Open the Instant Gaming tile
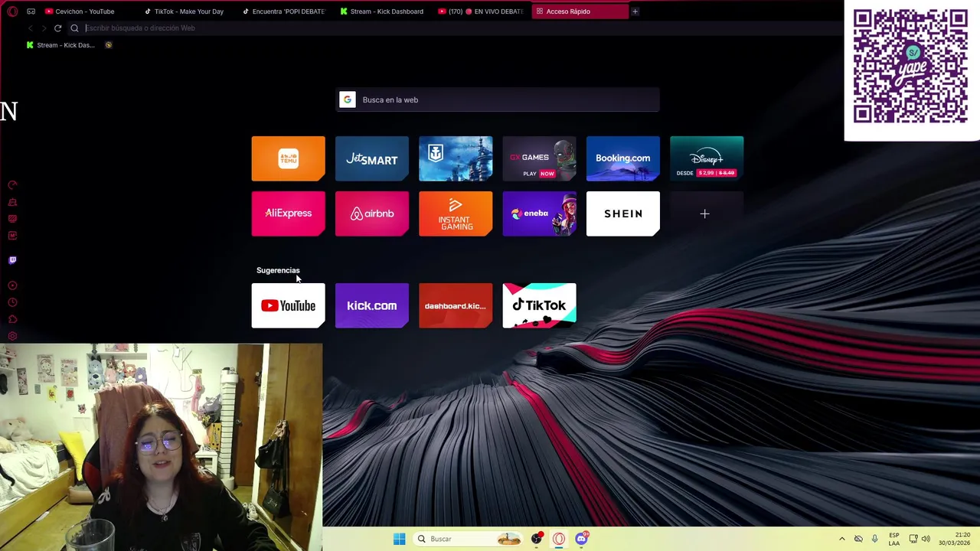980x551 pixels. [456, 214]
